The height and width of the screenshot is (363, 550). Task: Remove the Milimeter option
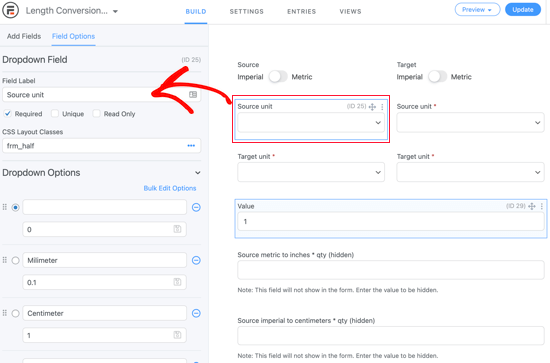tap(196, 260)
